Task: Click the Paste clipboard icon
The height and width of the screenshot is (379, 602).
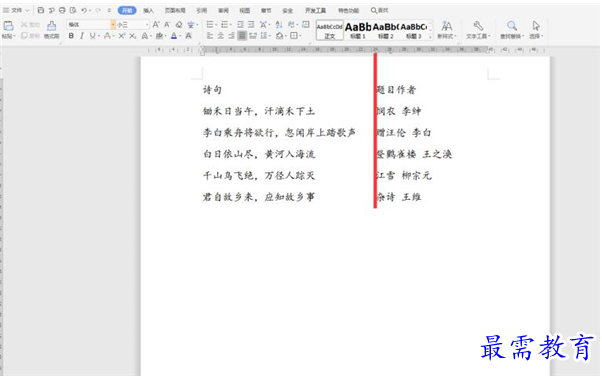Action: pos(8,26)
